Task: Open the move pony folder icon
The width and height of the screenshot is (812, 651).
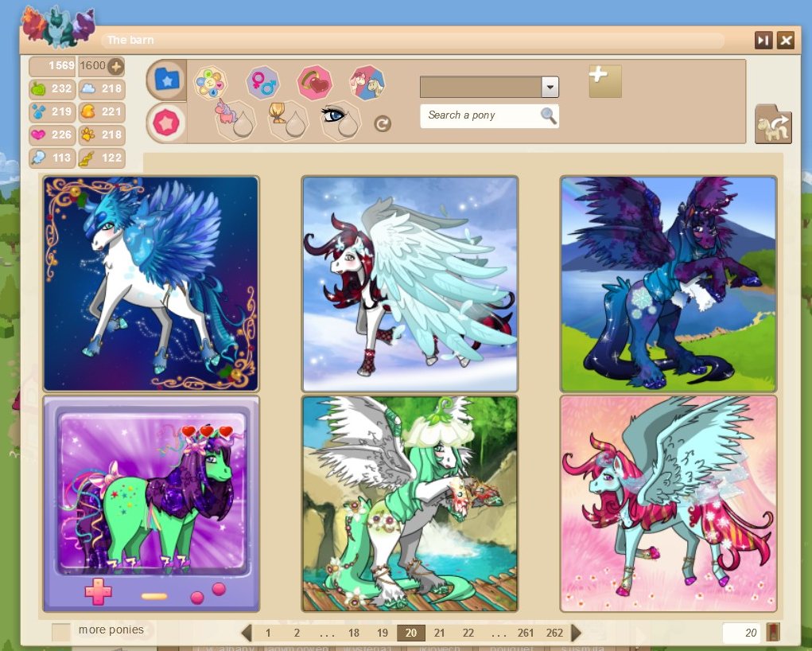Action: pos(772,125)
